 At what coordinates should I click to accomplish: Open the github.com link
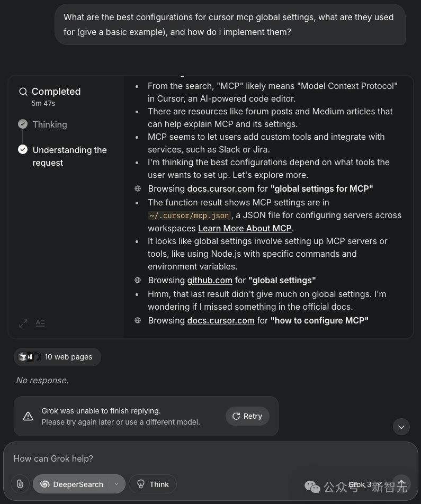click(x=210, y=280)
